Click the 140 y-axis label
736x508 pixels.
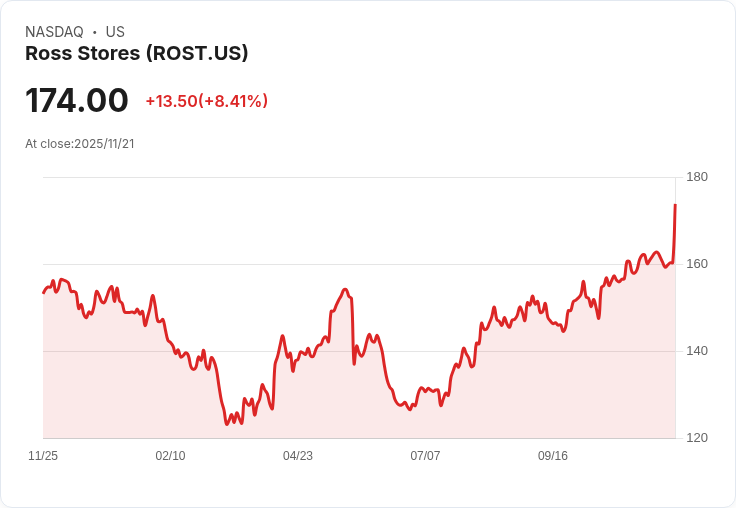click(697, 351)
